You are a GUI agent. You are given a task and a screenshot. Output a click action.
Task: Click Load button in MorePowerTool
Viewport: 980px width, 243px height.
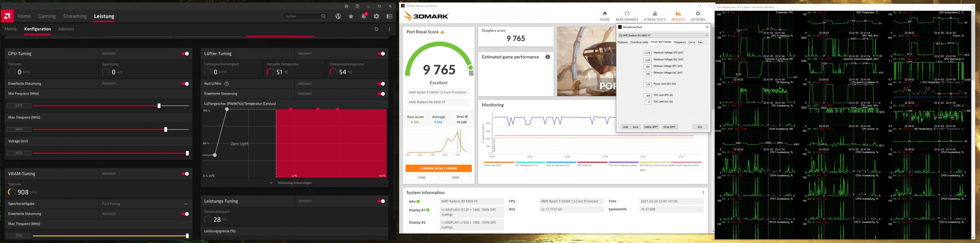pyautogui.click(x=625, y=127)
